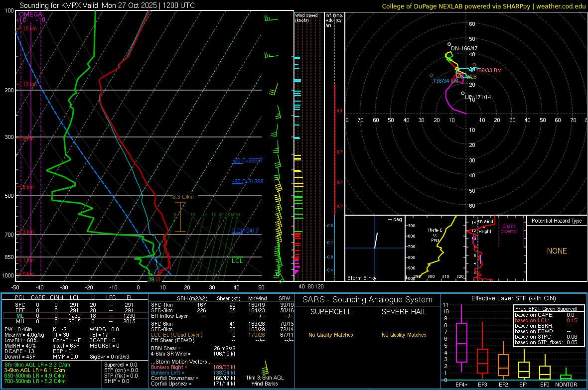Select Sfc-3km AGL LR = 2.3 C/km
Viewport: 588px width, 390px height.
coord(37,365)
